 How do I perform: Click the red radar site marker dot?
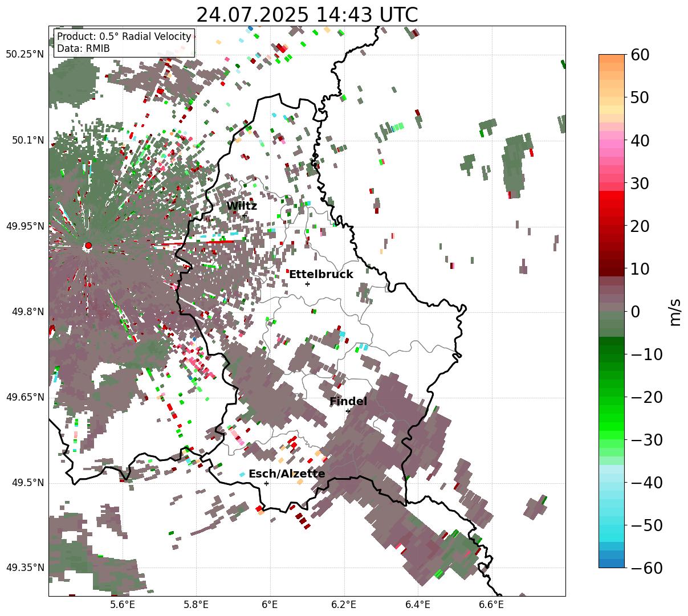pyautogui.click(x=88, y=246)
